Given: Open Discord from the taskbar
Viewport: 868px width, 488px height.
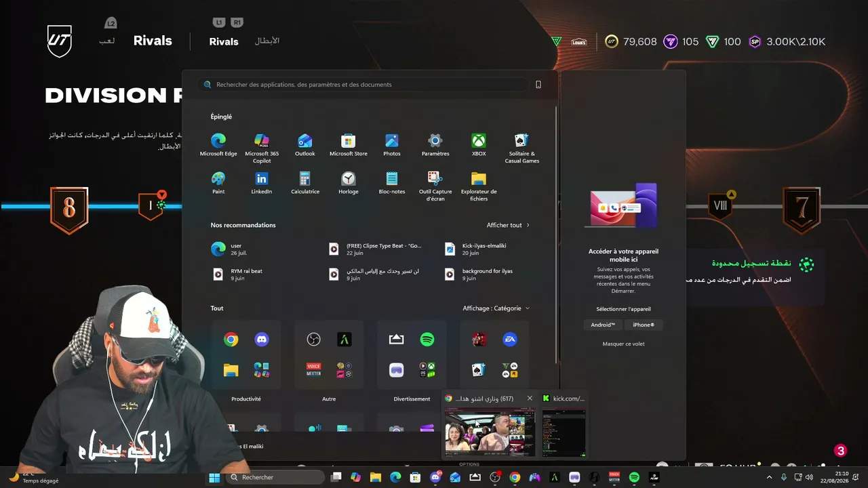Looking at the screenshot, I should [435, 478].
